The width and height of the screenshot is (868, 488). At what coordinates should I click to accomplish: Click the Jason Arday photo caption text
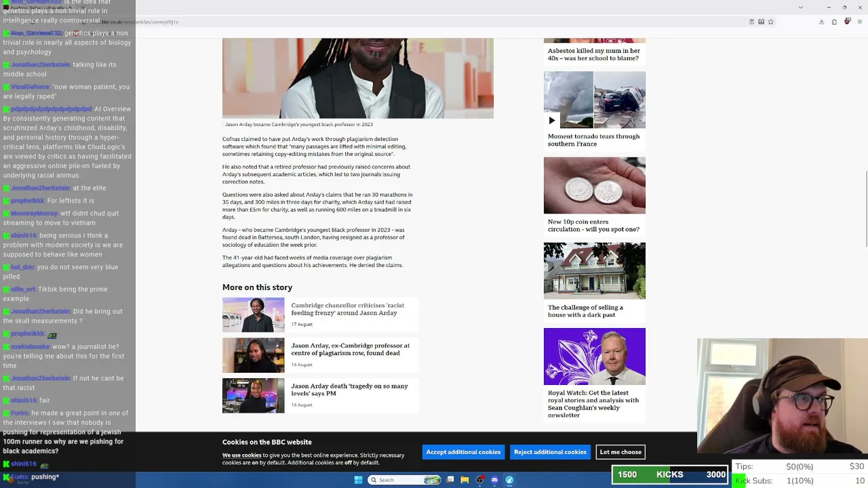click(x=299, y=125)
